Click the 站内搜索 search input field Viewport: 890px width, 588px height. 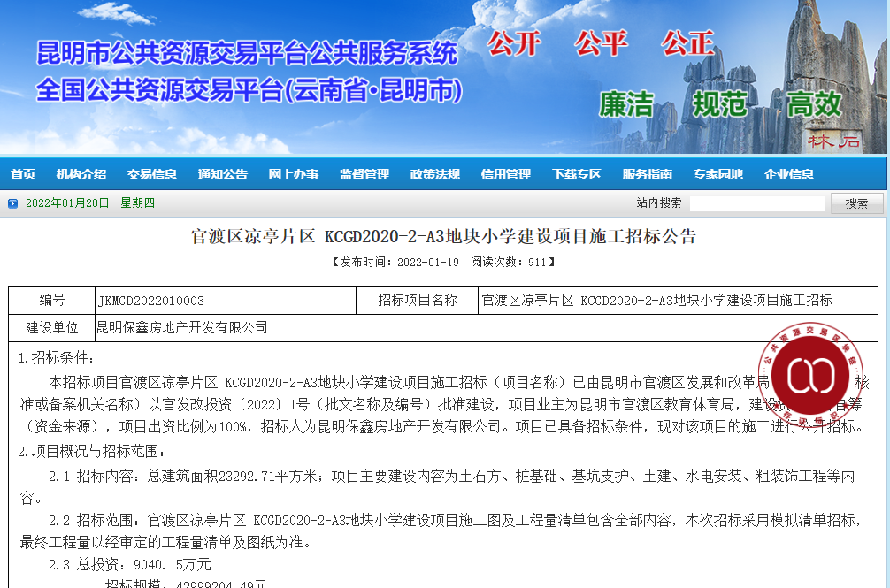tap(757, 203)
